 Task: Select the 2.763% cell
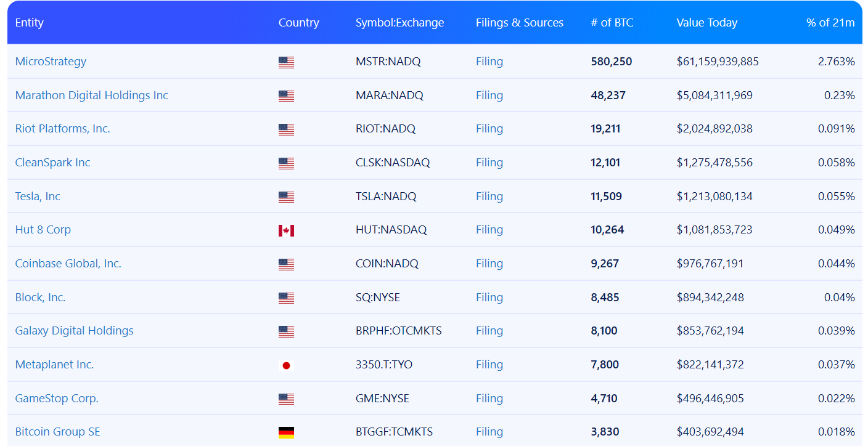(x=837, y=62)
